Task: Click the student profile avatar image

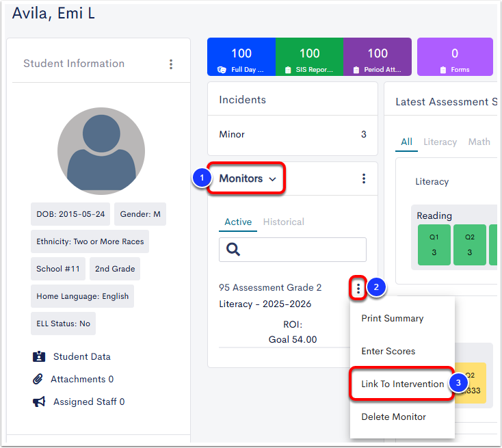Action: click(101, 151)
